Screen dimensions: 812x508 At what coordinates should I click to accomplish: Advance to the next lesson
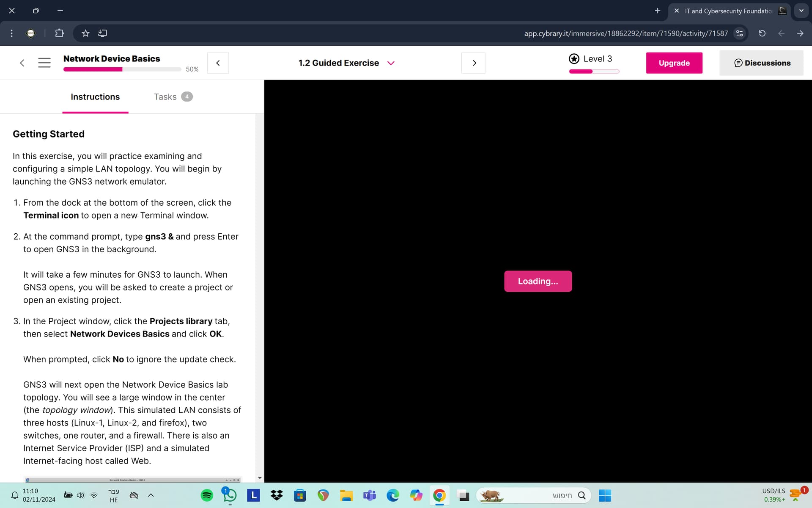(x=473, y=63)
